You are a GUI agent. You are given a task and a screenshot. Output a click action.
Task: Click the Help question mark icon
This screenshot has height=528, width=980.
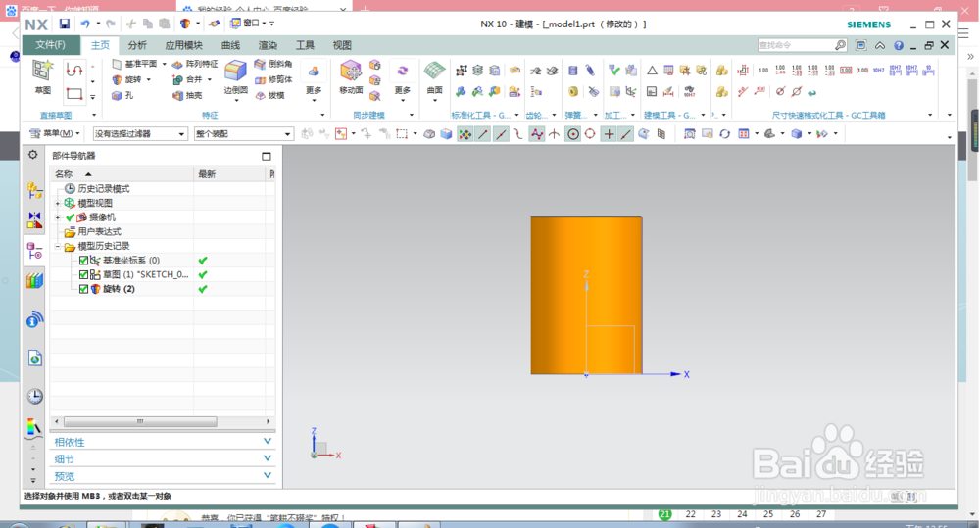point(898,45)
